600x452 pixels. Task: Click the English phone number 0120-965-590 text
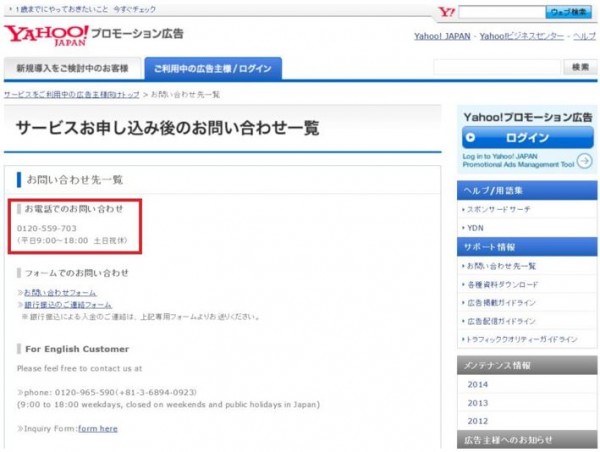point(85,393)
